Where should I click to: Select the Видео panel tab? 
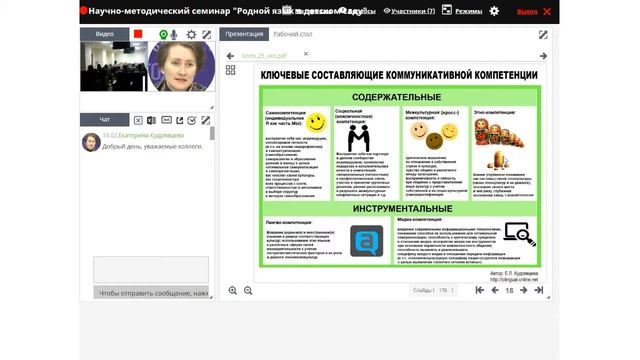tap(104, 34)
